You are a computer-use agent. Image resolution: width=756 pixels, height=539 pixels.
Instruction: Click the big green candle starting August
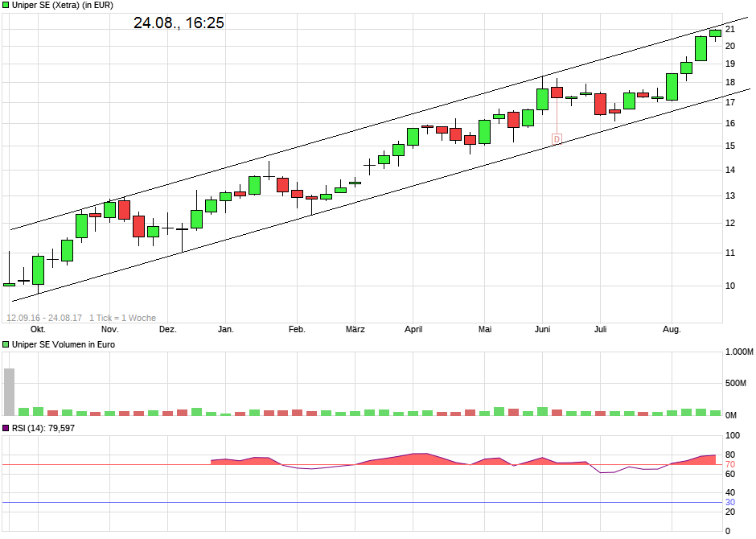[x=672, y=87]
